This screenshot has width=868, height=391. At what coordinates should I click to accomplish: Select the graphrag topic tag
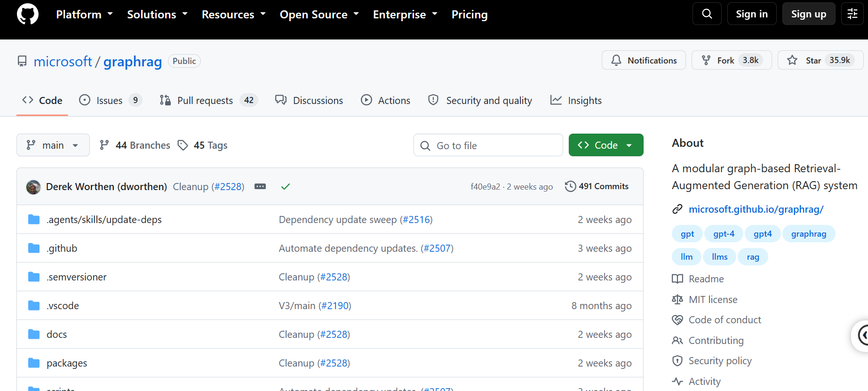click(x=809, y=233)
